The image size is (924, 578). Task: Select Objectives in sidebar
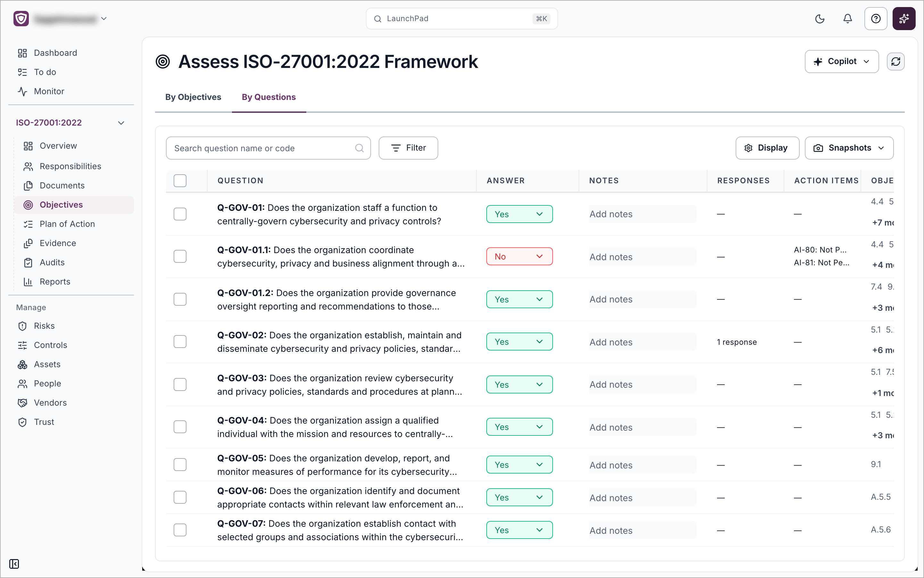click(x=74, y=204)
